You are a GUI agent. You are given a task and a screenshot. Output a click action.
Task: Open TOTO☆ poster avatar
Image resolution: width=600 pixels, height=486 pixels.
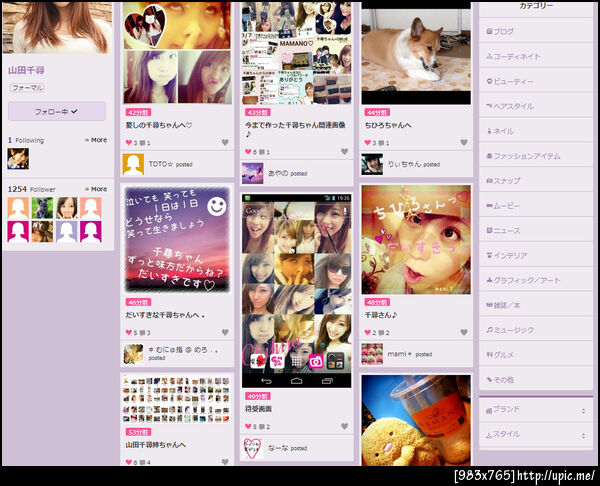[133, 164]
